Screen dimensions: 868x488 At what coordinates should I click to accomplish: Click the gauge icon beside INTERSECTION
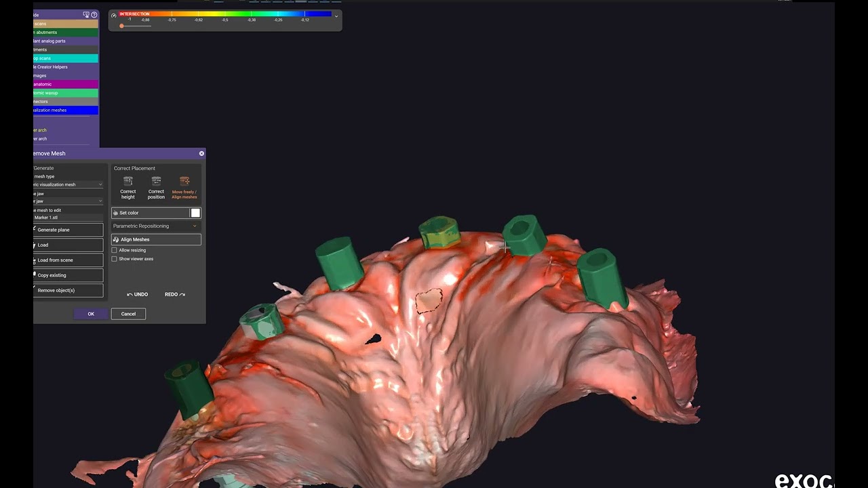pyautogui.click(x=114, y=15)
